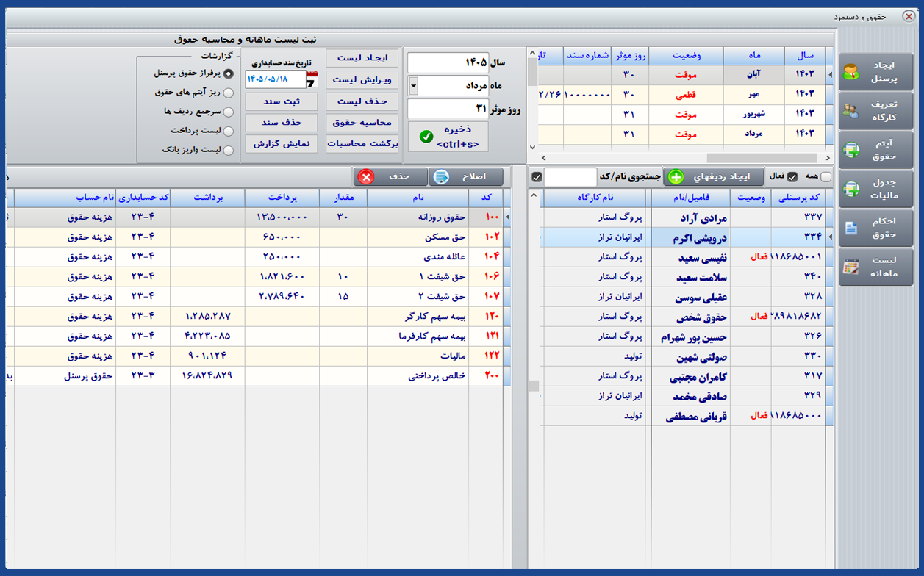Sort by the نام کارگاه column header
924x576 pixels.
[x=595, y=198]
